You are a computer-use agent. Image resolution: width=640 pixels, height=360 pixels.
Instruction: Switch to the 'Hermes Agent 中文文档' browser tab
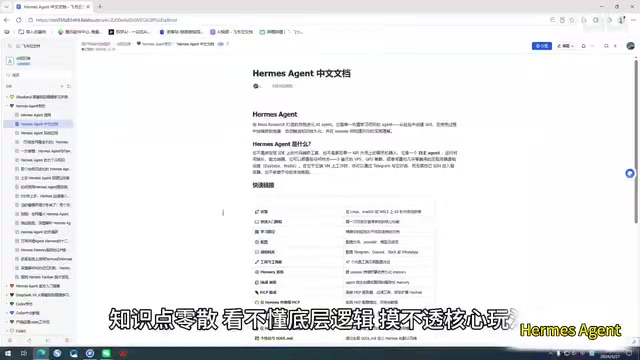point(53,7)
